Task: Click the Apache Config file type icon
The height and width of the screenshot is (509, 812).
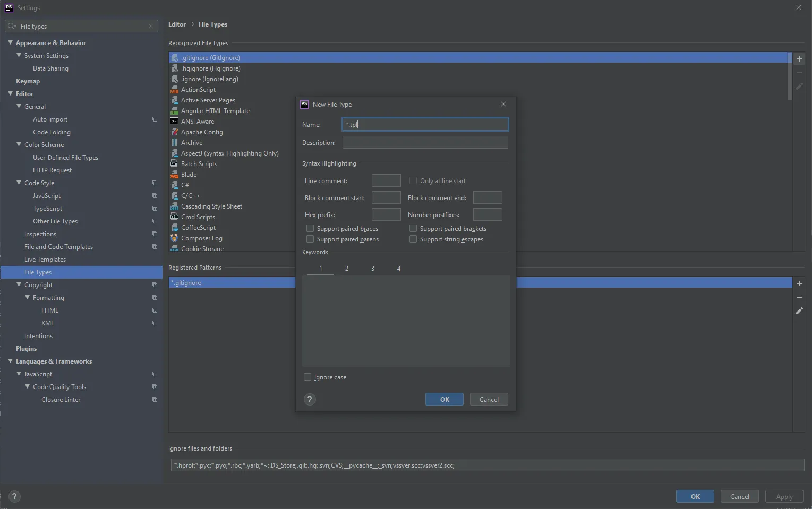Action: pyautogui.click(x=174, y=132)
